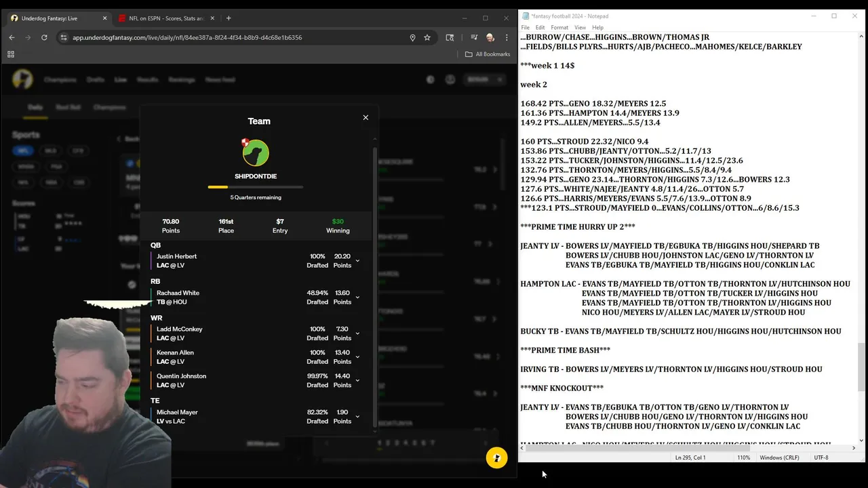Click the 'week 2' line in Notepad

(534, 85)
